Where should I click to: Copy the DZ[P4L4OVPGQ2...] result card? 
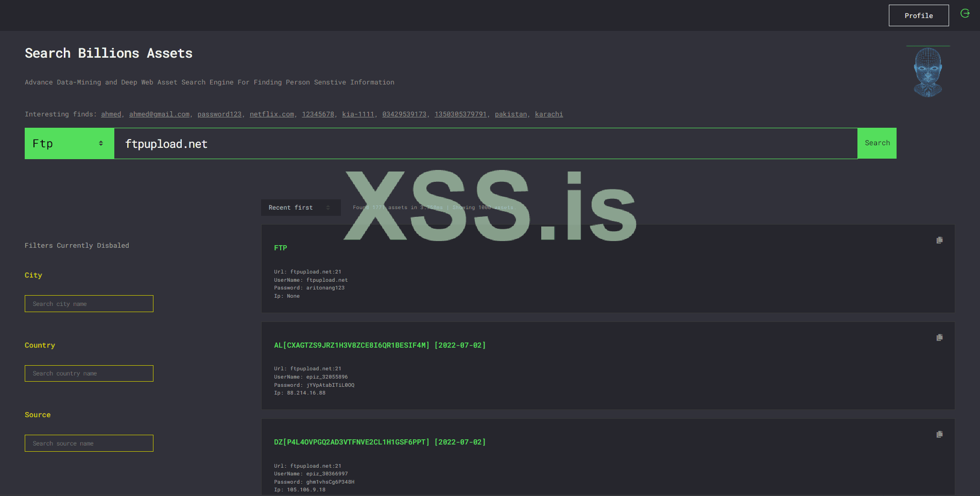tap(939, 434)
